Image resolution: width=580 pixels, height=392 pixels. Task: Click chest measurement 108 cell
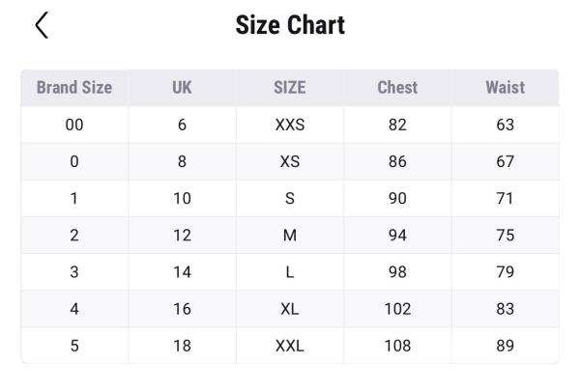(x=397, y=346)
